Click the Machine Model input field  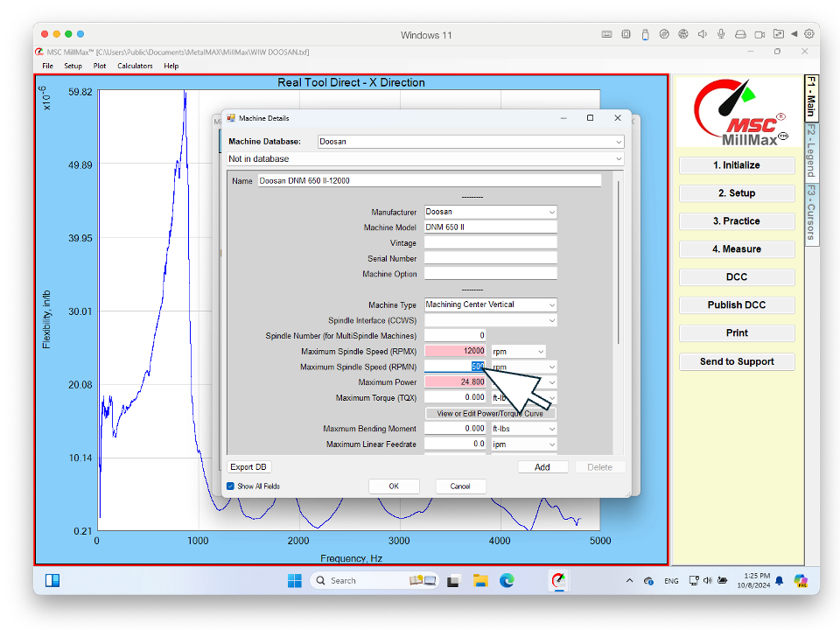[490, 227]
